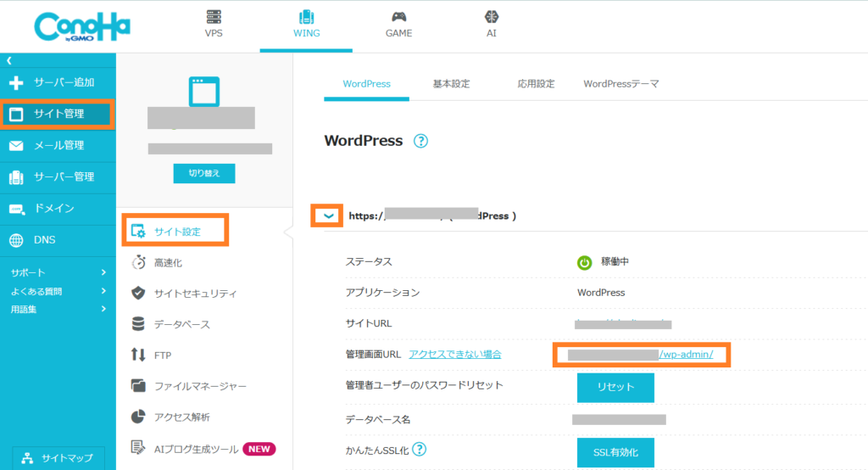
Task: Click the アプリケーション row label
Action: (382, 292)
